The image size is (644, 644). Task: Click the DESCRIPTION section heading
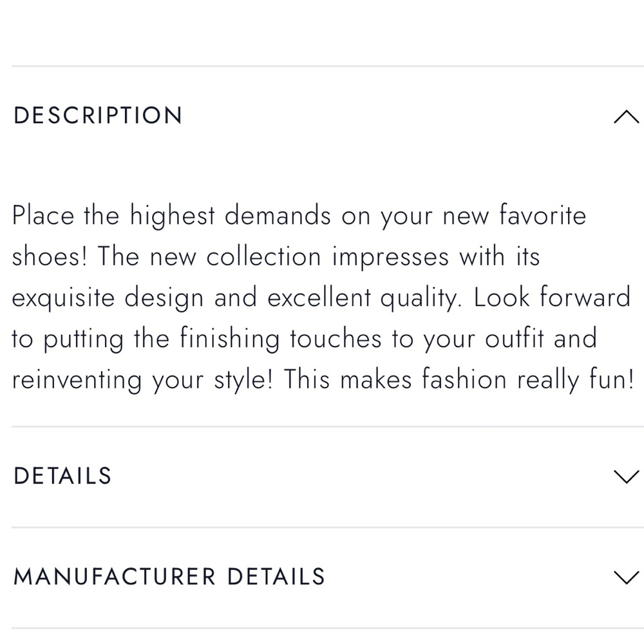(98, 115)
